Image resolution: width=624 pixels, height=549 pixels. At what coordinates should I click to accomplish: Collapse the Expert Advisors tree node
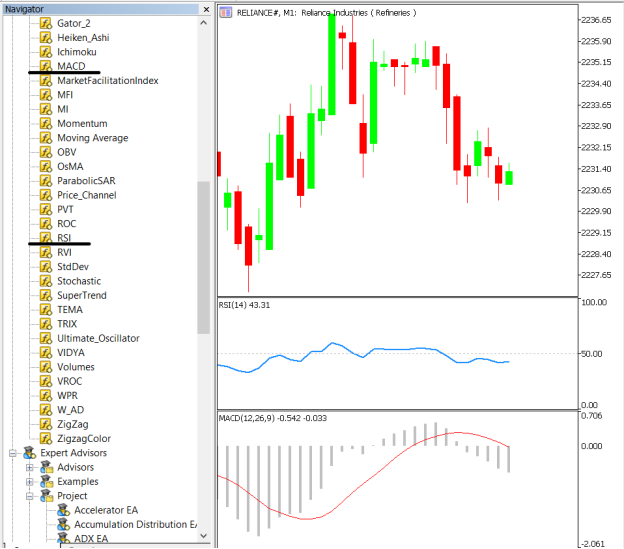coord(13,453)
